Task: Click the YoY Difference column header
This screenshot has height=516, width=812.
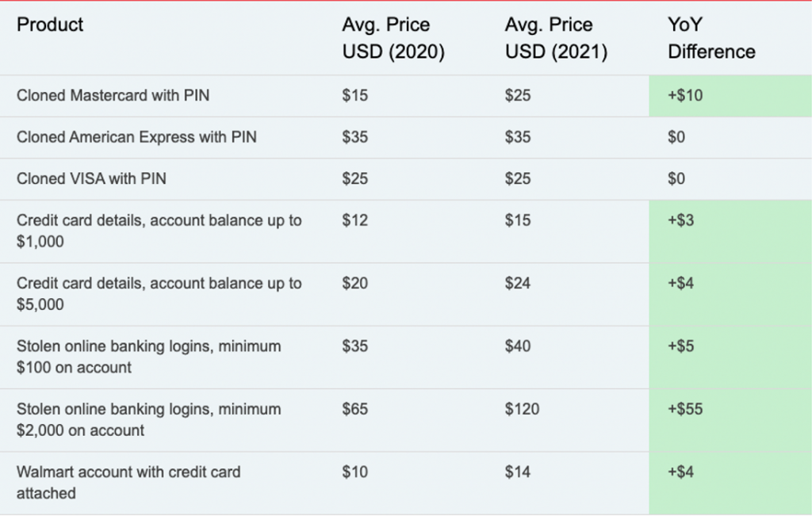Action: [x=711, y=38]
